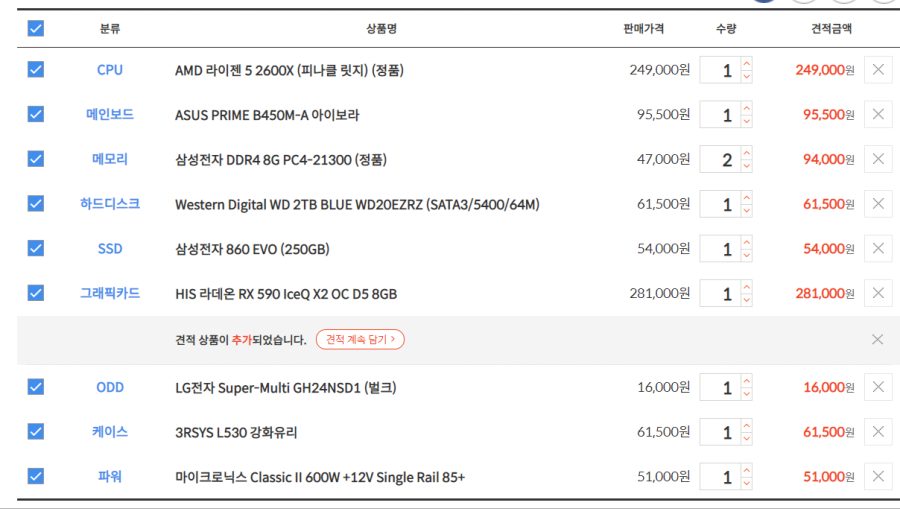The image size is (900, 509).
Task: Delete the 3RSYS L530 case row
Action: (x=878, y=432)
